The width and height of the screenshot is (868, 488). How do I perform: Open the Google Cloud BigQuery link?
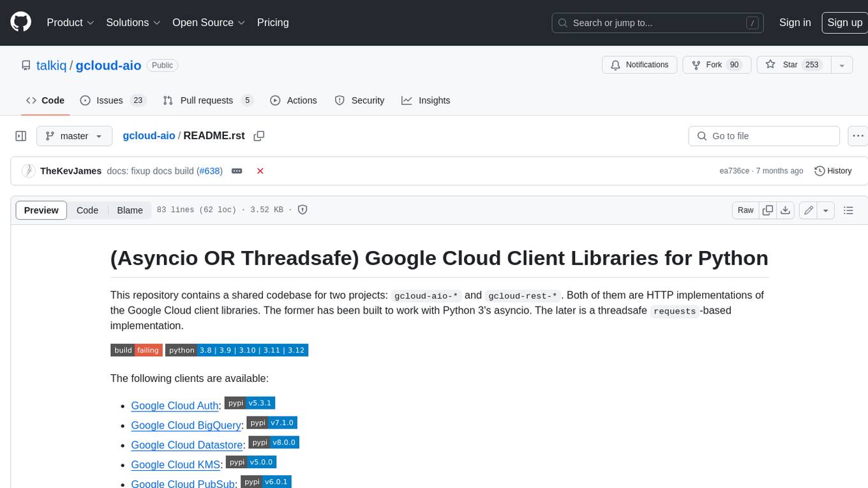(x=186, y=425)
